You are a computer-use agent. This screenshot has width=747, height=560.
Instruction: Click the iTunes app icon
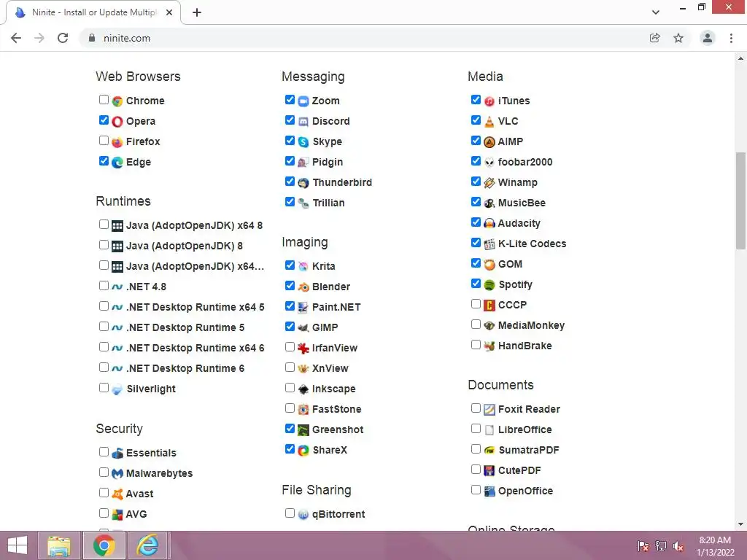click(489, 101)
